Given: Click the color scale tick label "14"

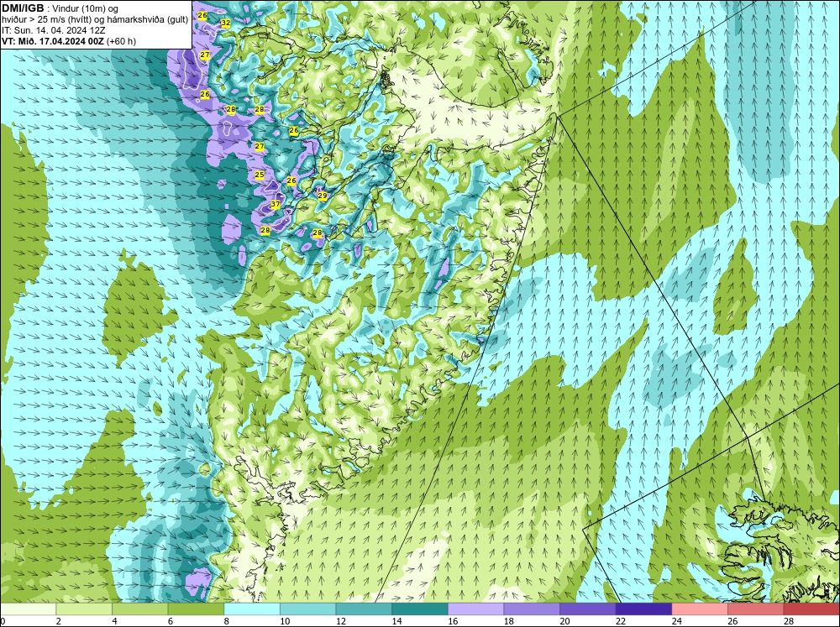Looking at the screenshot, I should pos(396,621).
